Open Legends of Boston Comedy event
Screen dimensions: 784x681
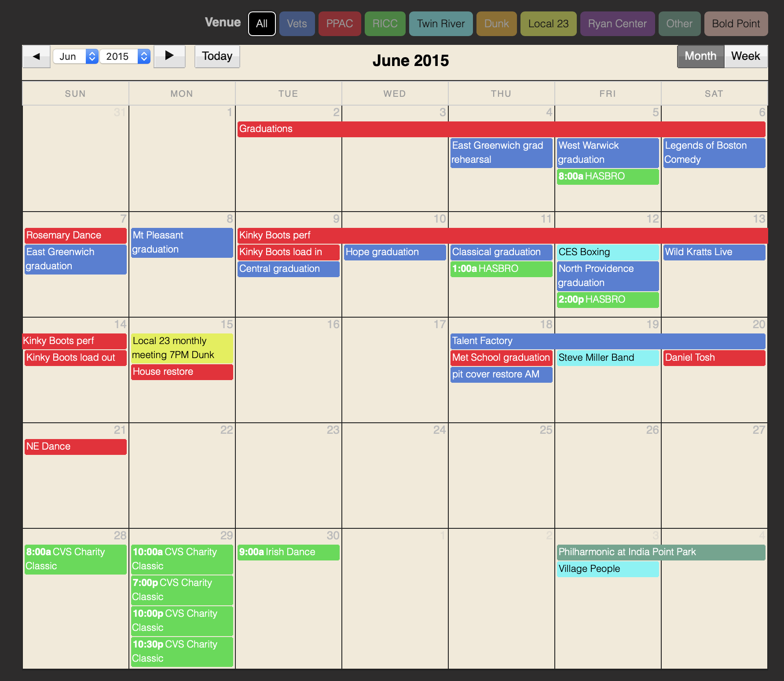714,152
